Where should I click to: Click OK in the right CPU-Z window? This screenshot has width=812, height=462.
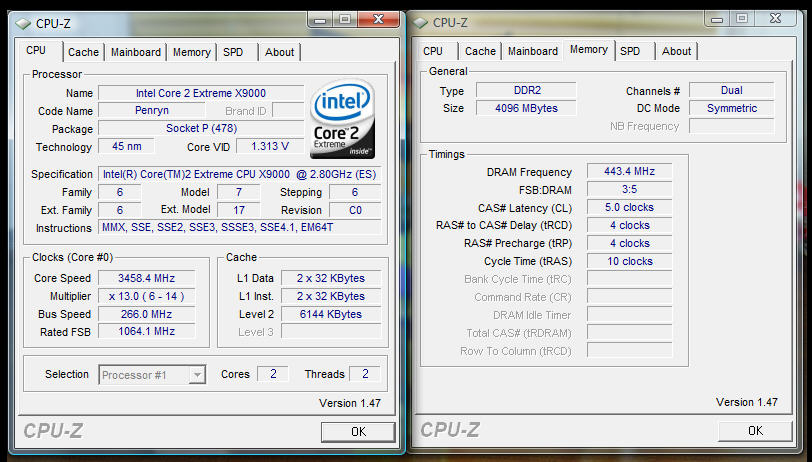tap(756, 430)
